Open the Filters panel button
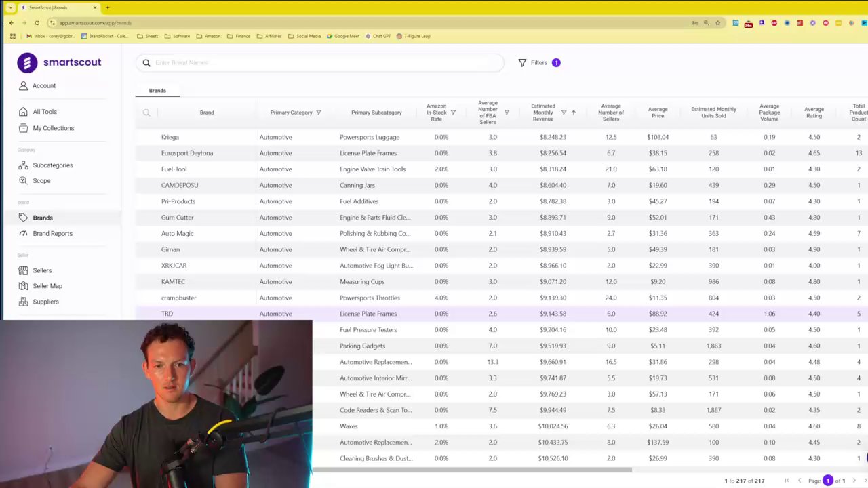Image resolution: width=868 pixels, height=488 pixels. click(540, 63)
